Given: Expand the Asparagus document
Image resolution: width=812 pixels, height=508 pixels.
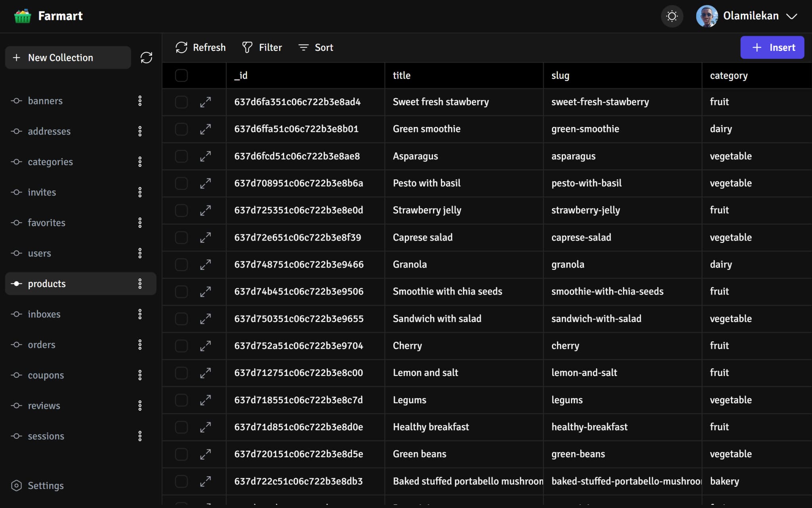Looking at the screenshot, I should [x=205, y=156].
